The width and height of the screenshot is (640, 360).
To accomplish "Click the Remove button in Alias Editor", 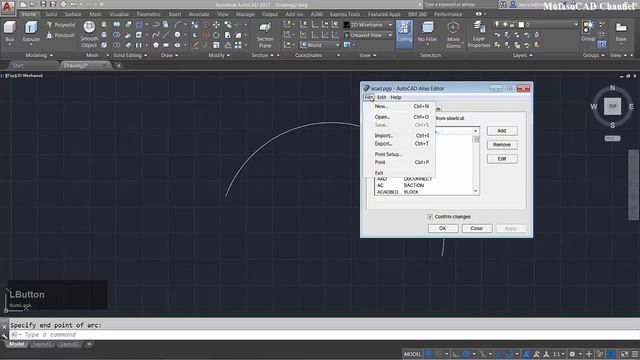I will [x=502, y=145].
